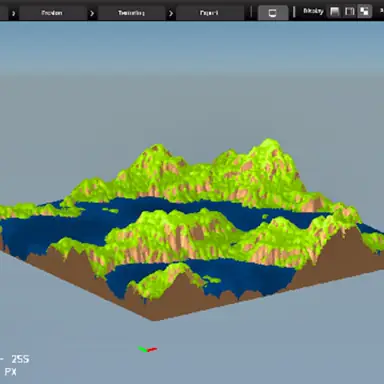The image size is (384, 384).
Task: Open the Erosion step tab
Action: coord(52,13)
